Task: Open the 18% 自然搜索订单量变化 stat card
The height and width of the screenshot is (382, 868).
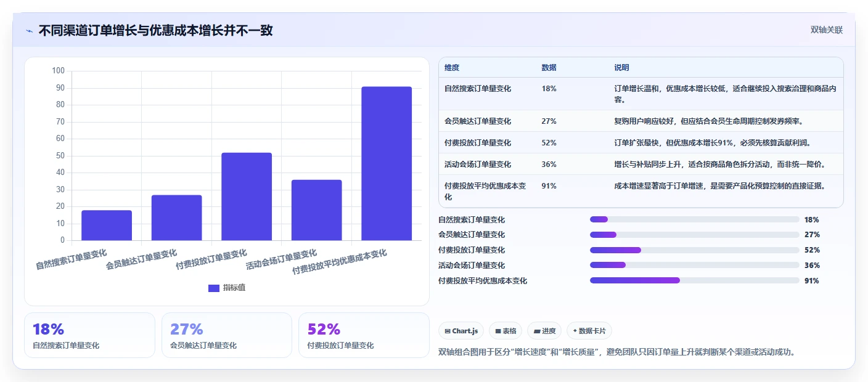Action: 89,335
